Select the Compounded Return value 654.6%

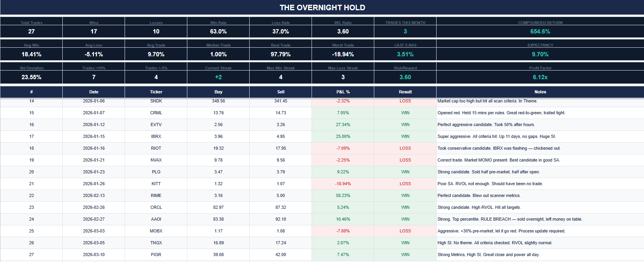coord(540,32)
